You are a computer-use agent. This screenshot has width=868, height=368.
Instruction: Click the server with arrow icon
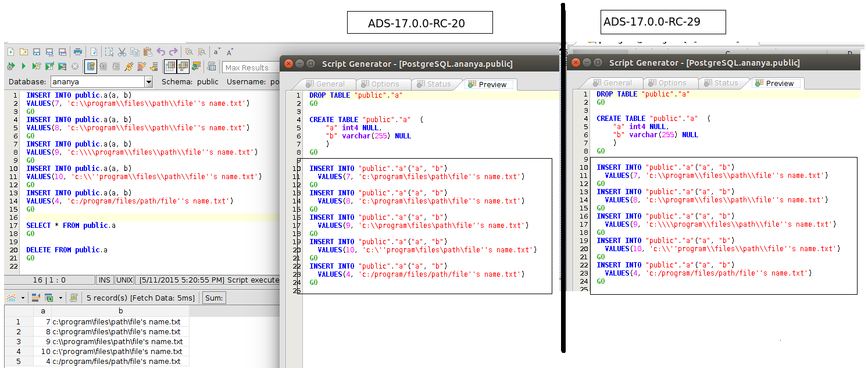pyautogui.click(x=153, y=66)
